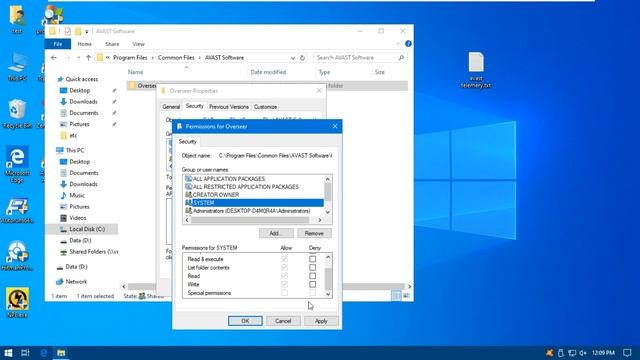Viewport: 640px width, 360px height.
Task: Click Apply in Permissions dialog
Action: pos(321,321)
